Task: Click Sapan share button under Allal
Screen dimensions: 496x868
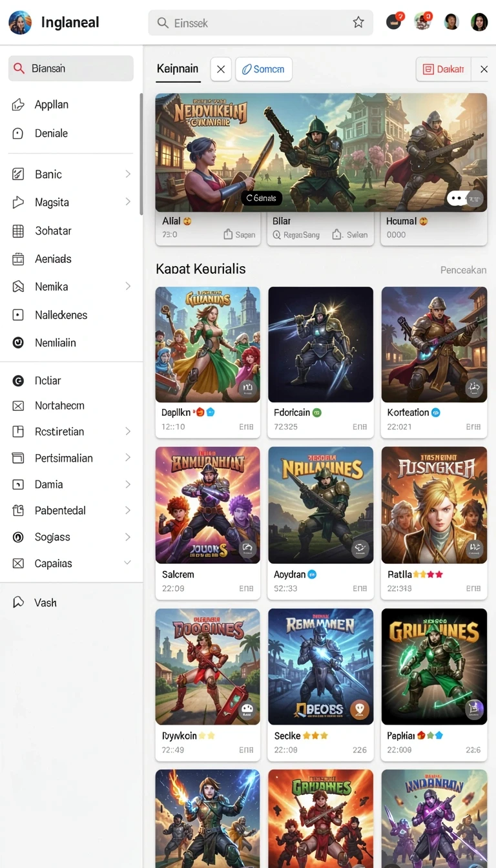Action: (239, 235)
